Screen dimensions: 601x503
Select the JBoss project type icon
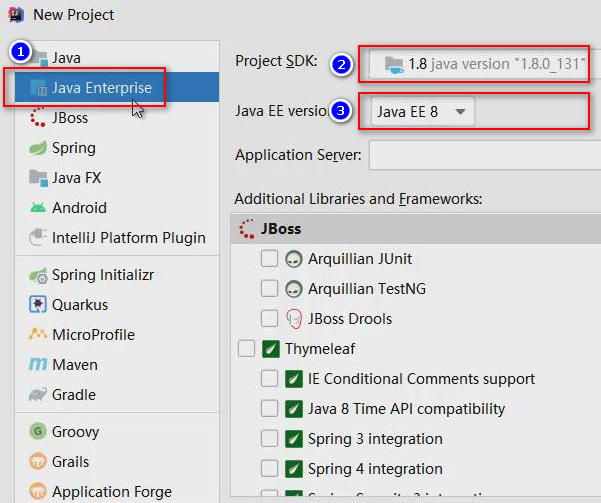38,118
